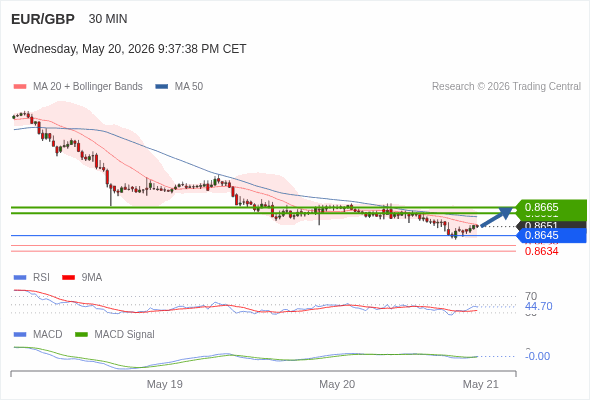Click the MA 50 blue legend swatch
The image size is (590, 400).
pyautogui.click(x=161, y=87)
